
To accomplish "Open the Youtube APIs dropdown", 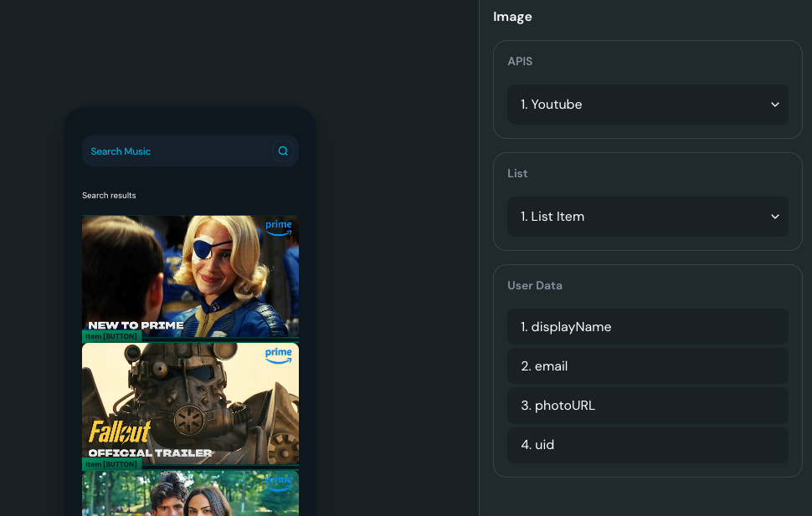I will pos(647,105).
